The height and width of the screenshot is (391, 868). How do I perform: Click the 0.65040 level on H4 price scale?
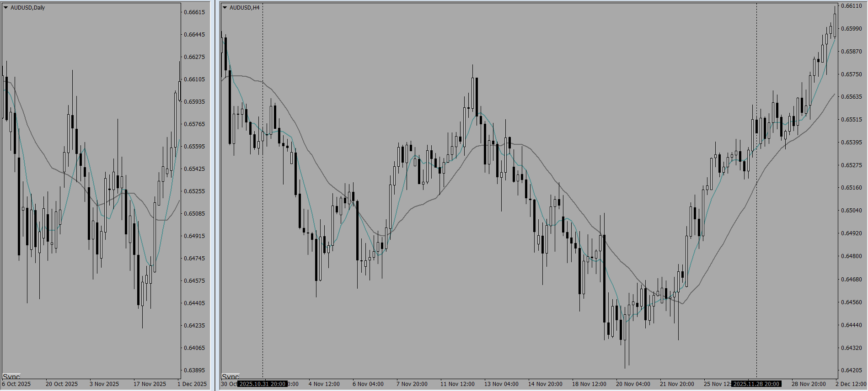point(852,211)
